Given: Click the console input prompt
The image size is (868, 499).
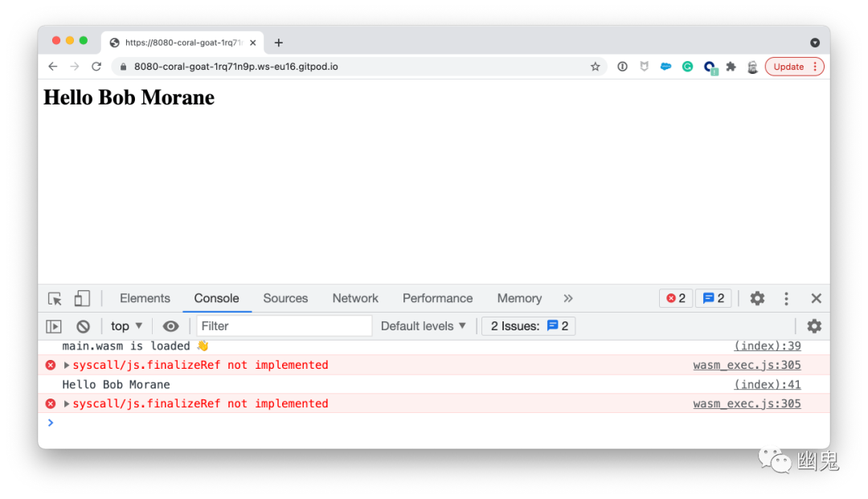Looking at the screenshot, I should tap(432, 423).
